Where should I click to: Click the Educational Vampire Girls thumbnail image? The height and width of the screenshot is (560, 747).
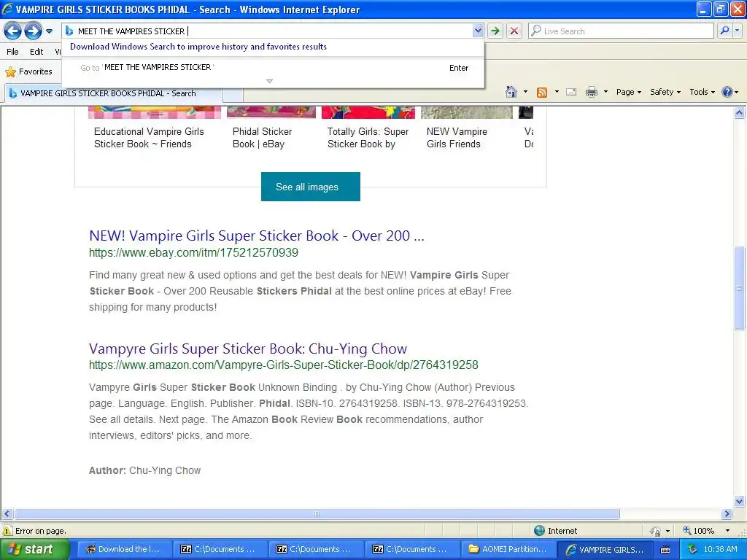(155, 112)
